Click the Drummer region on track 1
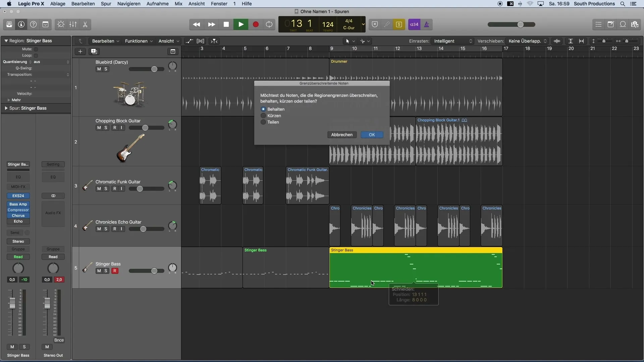This screenshot has width=644, height=362. click(416, 87)
